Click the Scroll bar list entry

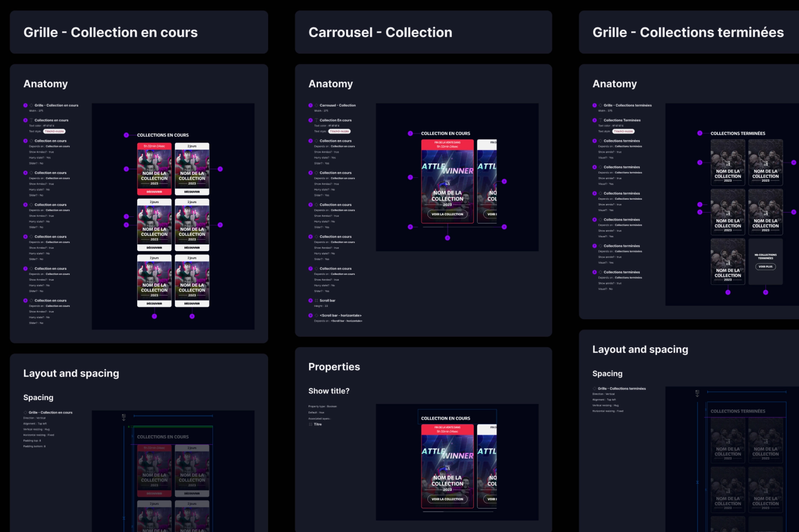[x=327, y=300]
